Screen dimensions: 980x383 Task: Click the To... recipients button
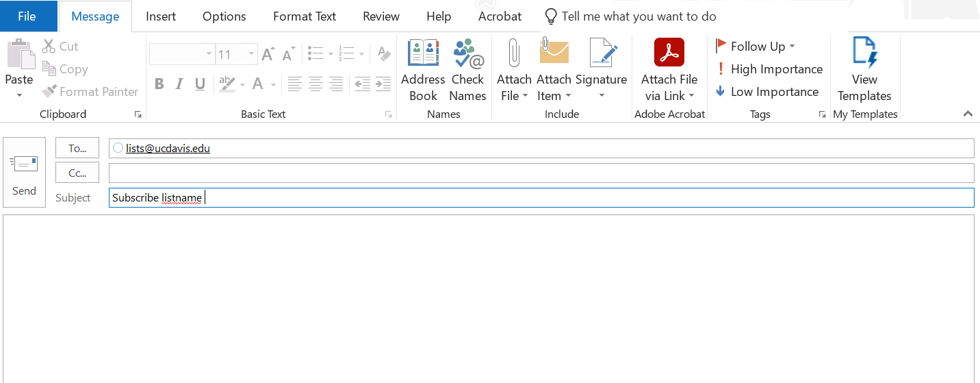point(77,148)
